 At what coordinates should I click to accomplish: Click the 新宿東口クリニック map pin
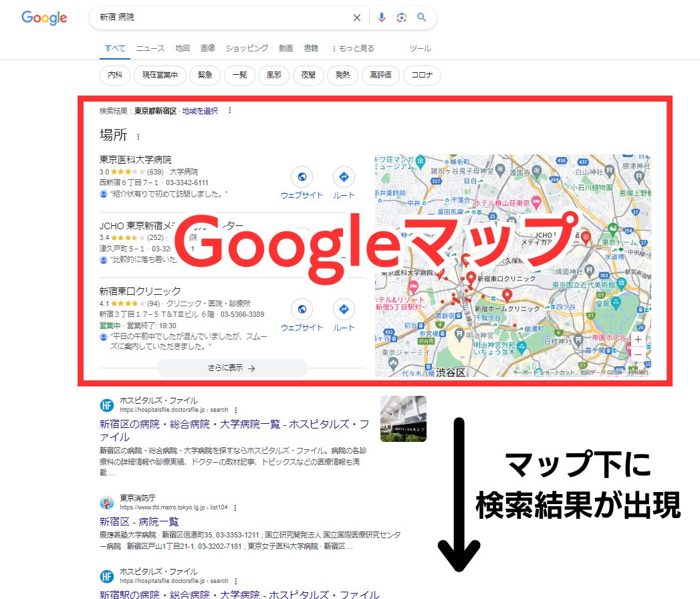point(471,279)
